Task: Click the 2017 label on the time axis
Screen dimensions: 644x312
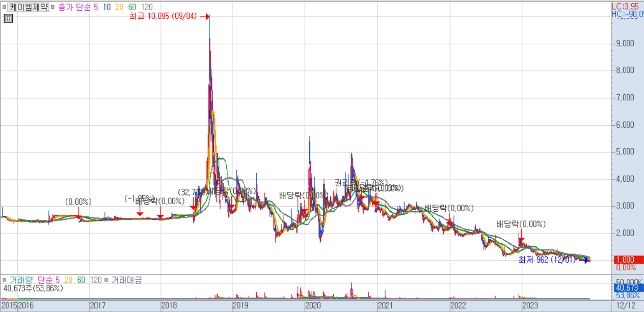Action: [x=98, y=306]
